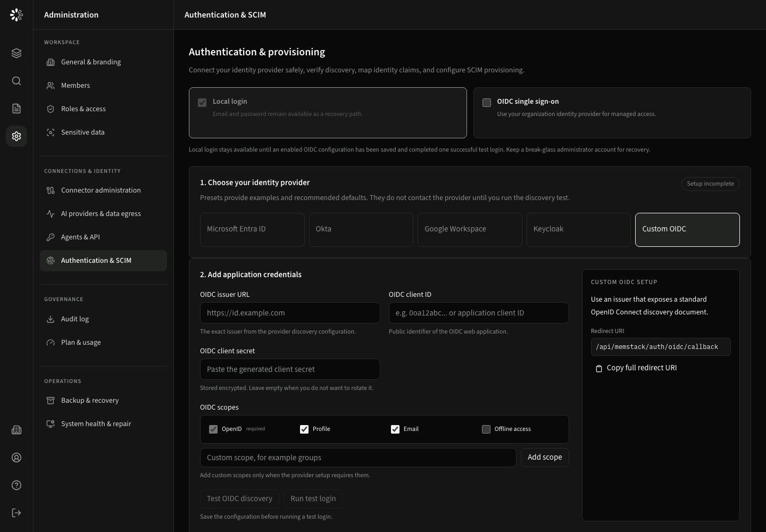This screenshot has width=766, height=532.
Task: Open System health & repair page
Action: point(103,424)
